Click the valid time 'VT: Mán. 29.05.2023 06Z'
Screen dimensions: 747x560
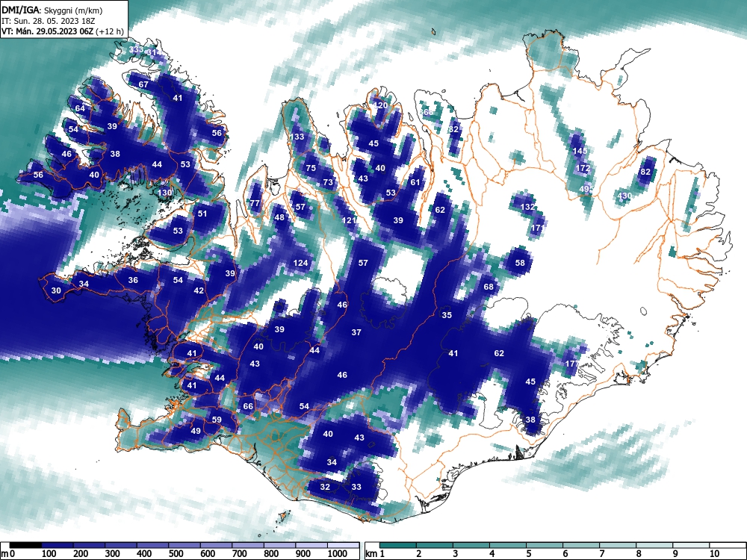[x=48, y=32]
